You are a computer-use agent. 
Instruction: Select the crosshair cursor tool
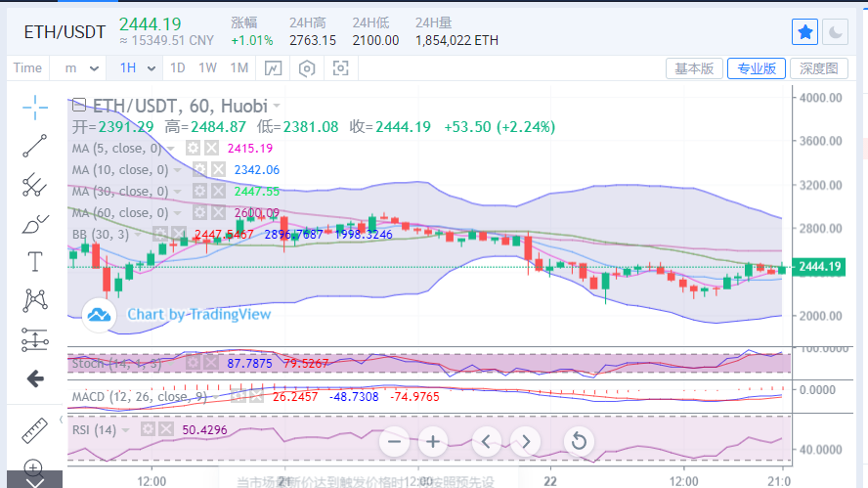point(35,107)
